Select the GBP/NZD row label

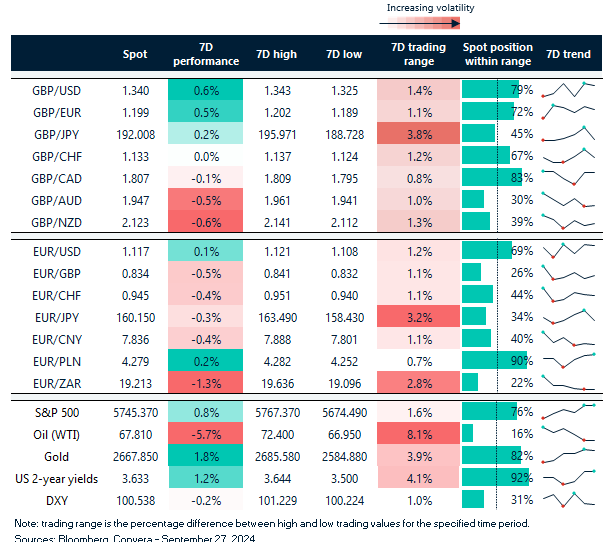(x=56, y=223)
